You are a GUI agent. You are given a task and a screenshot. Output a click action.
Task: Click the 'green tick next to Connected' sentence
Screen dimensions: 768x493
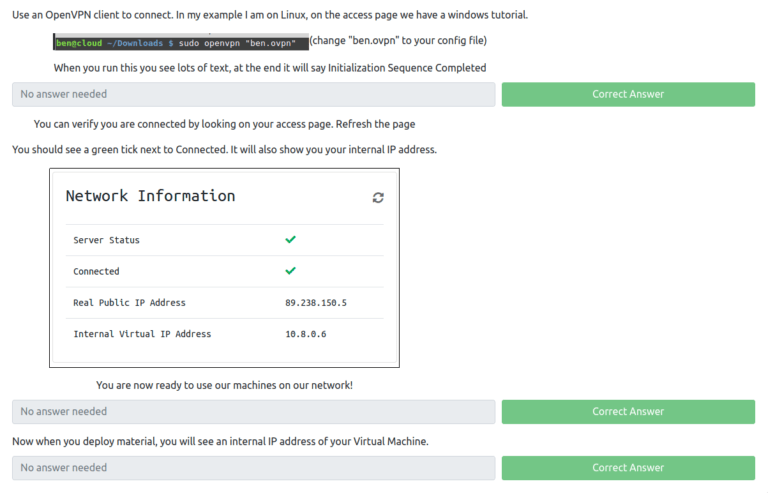(x=224, y=149)
